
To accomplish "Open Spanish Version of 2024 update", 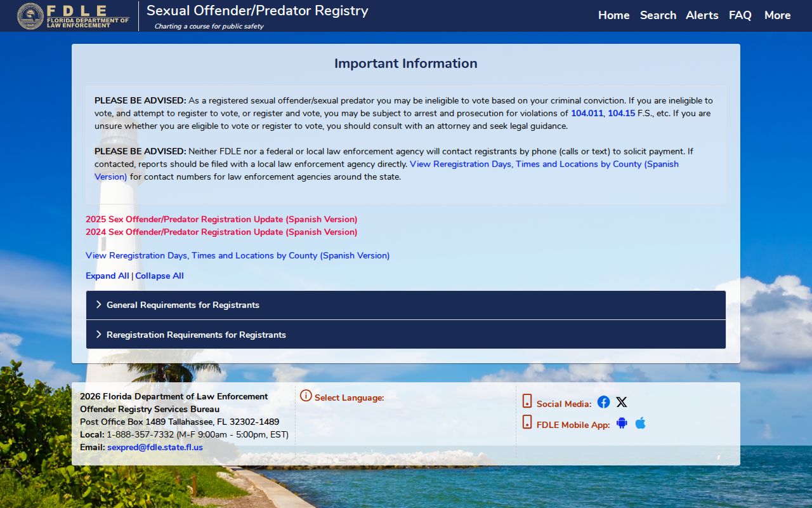I will (322, 232).
